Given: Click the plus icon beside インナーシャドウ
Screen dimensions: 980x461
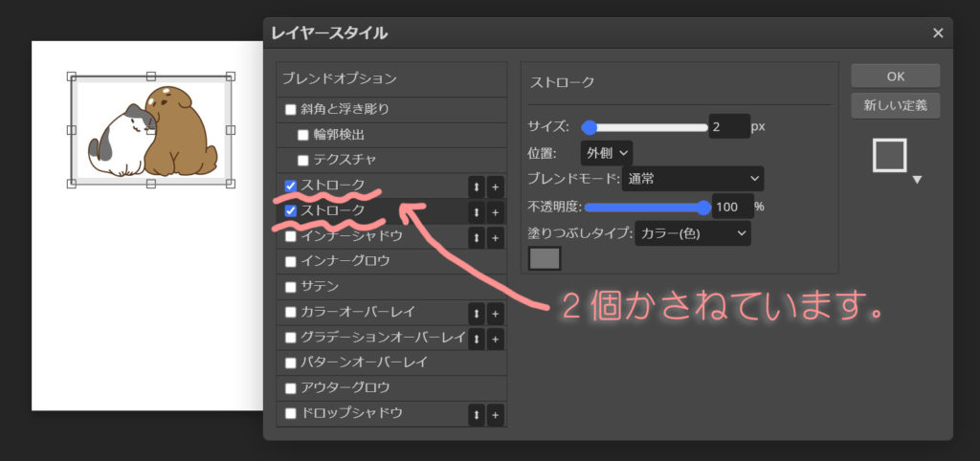Looking at the screenshot, I should [x=495, y=237].
